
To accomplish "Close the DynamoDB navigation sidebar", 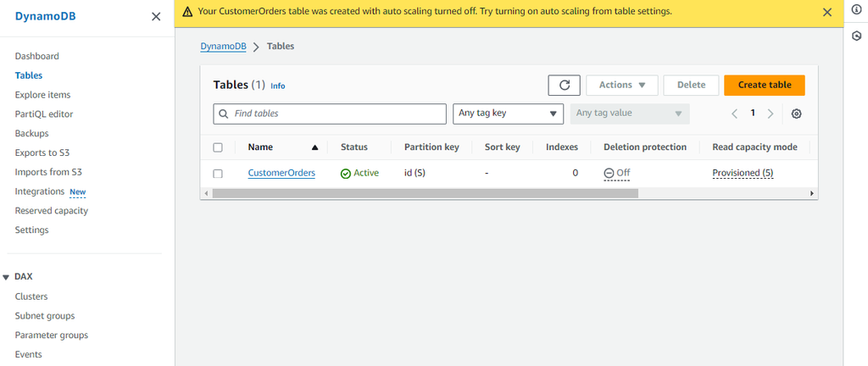I will pos(155,16).
